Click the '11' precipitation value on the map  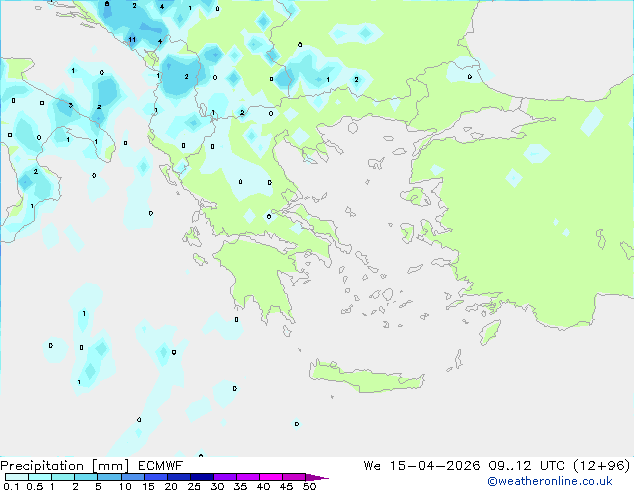click(x=132, y=40)
